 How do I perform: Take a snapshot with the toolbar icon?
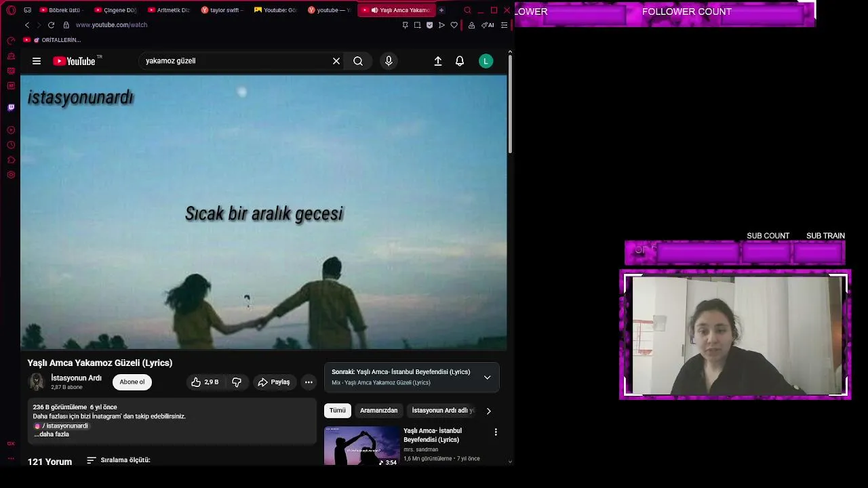417,25
